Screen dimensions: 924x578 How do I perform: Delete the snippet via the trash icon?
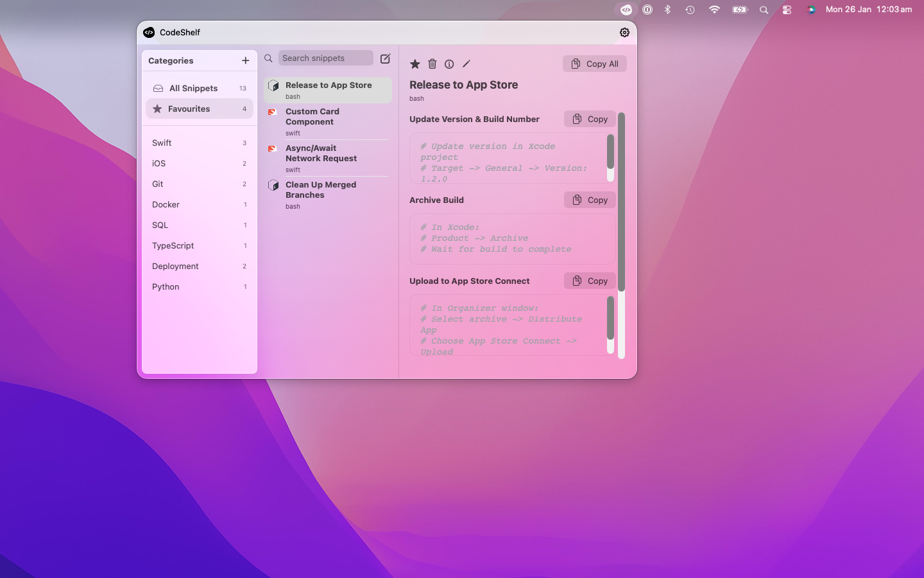(432, 64)
